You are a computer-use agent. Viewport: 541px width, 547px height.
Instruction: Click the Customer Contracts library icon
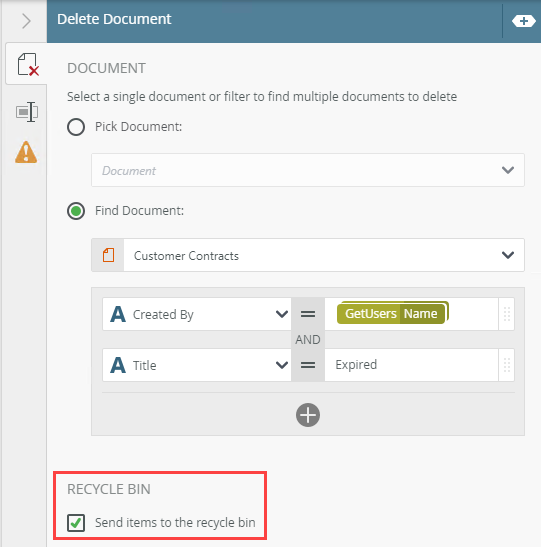tap(108, 255)
